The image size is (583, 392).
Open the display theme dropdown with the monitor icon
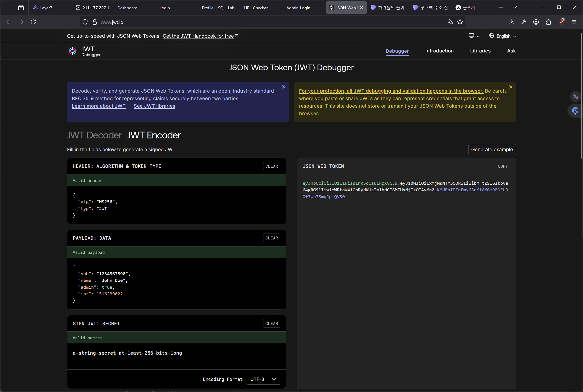[x=474, y=36]
